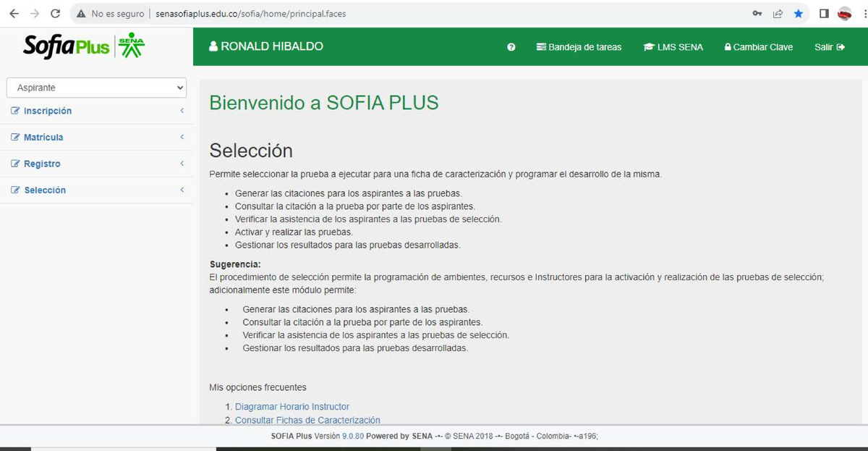Click the Inscripción form icon in the sidebar
The height and width of the screenshot is (451, 868).
pos(14,110)
